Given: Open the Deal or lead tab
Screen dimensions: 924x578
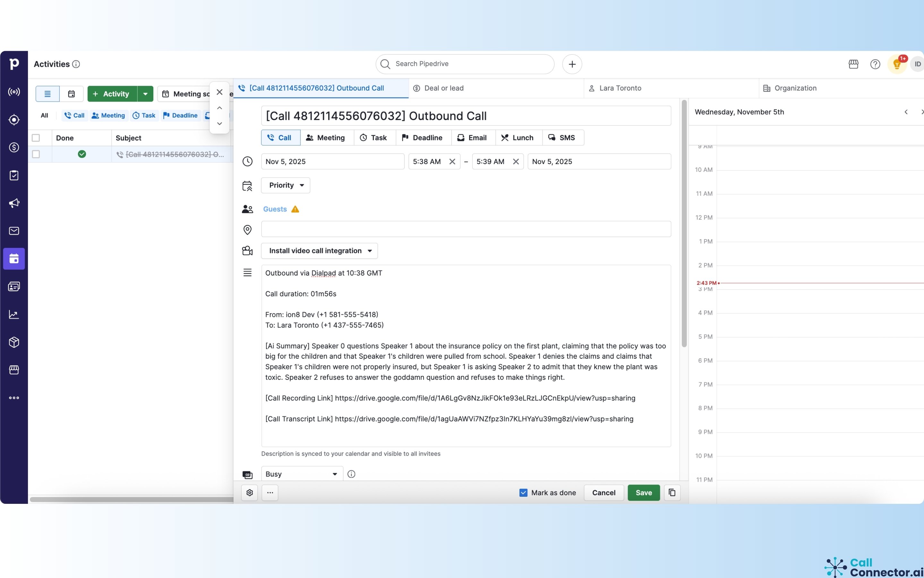Looking at the screenshot, I should [496, 88].
